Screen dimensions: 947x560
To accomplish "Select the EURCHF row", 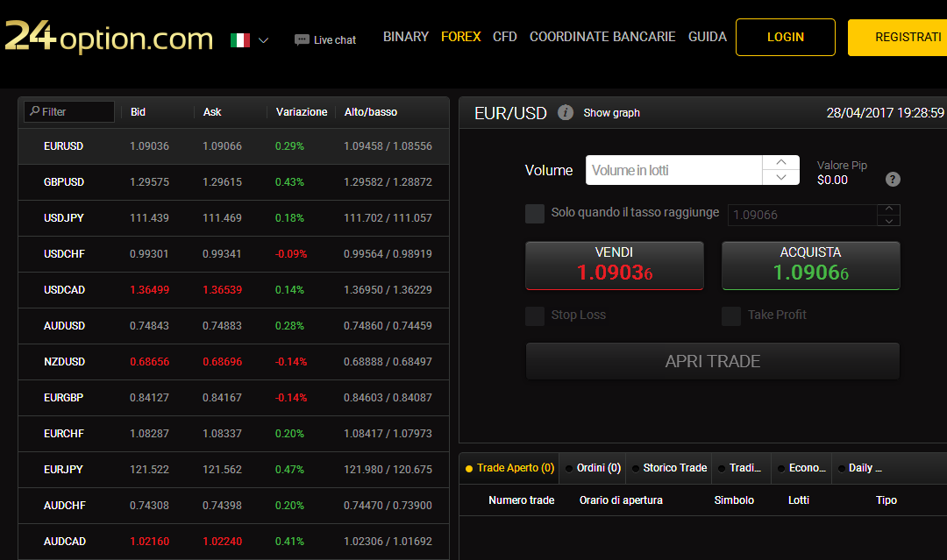I will pos(234,433).
